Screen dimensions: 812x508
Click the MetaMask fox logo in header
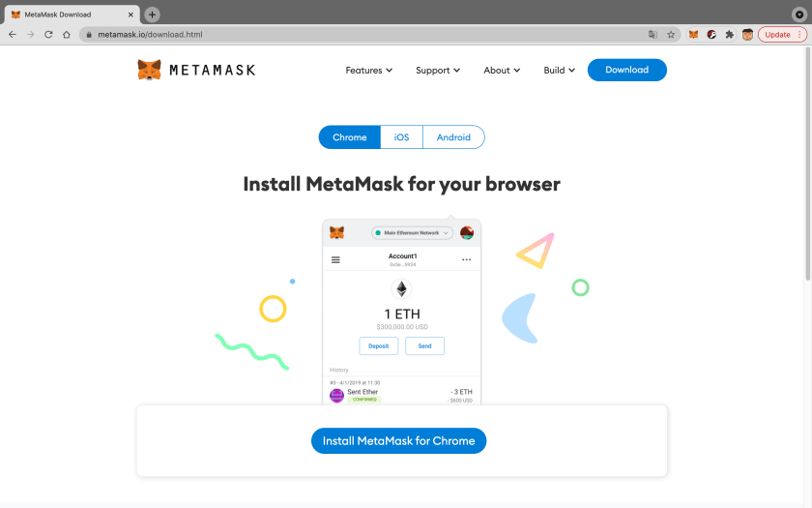(150, 70)
